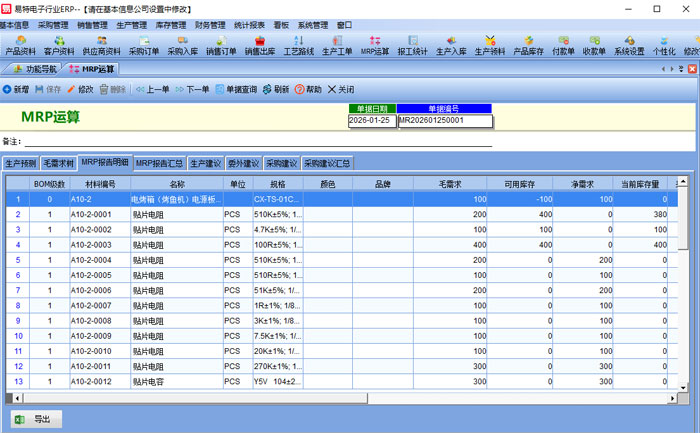Open 工艺路线 toolbar icon

click(x=299, y=44)
